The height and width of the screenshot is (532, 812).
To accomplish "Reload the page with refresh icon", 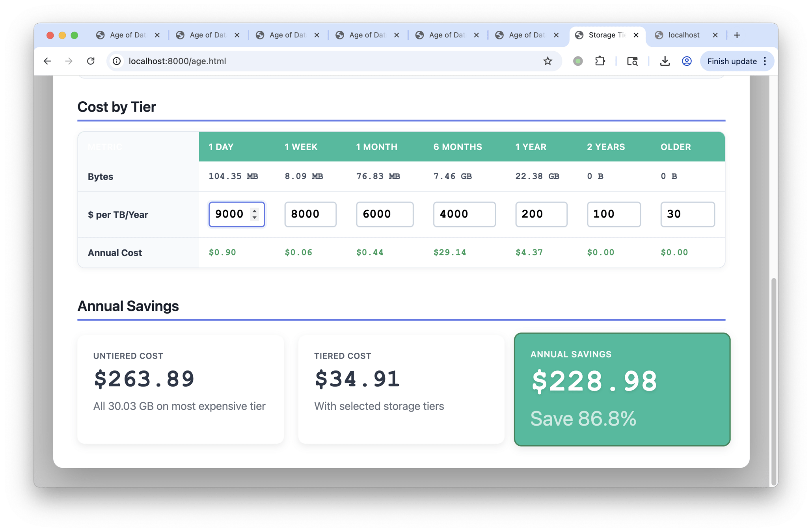I will coord(91,61).
